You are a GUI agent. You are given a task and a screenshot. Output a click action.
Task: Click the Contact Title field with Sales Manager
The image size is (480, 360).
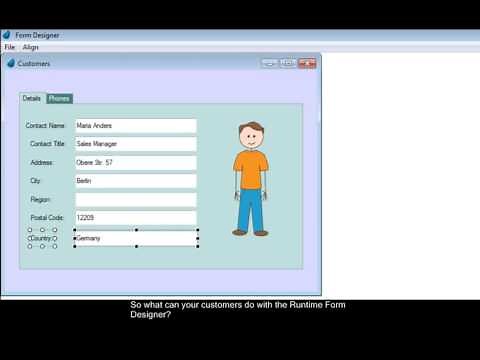coord(136,144)
